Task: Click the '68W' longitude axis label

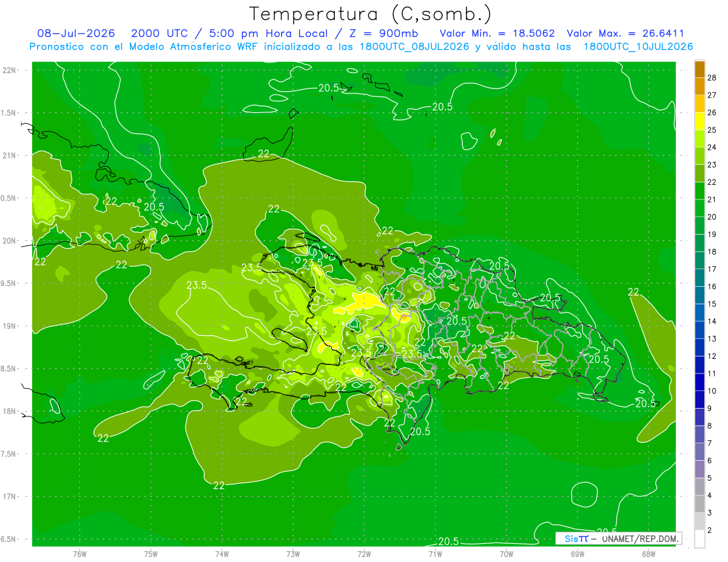Action: [x=648, y=554]
